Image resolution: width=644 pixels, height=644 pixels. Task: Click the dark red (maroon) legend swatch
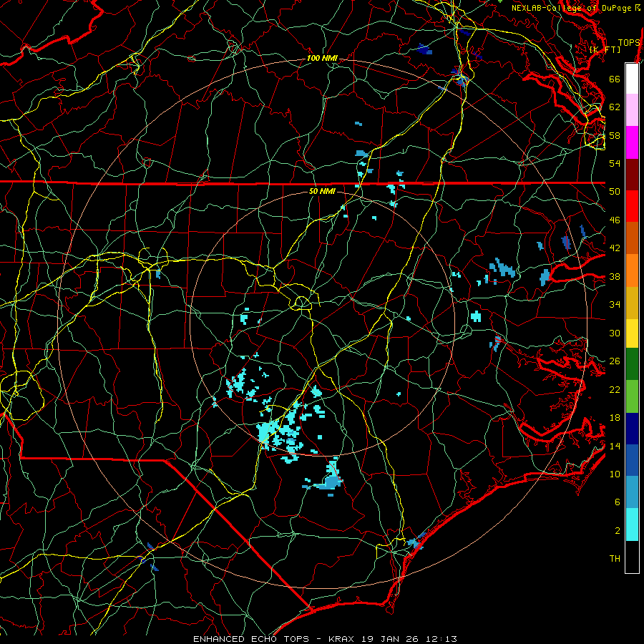click(632, 175)
